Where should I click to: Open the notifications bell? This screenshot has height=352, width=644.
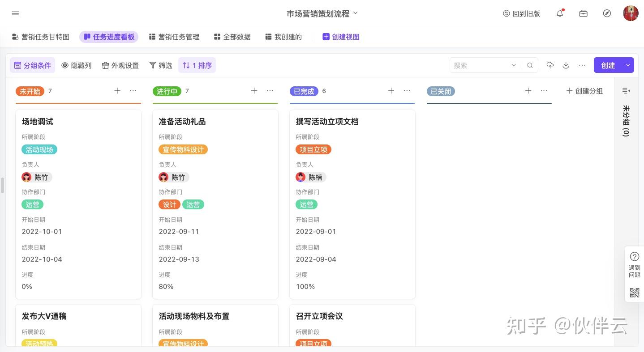pyautogui.click(x=560, y=13)
